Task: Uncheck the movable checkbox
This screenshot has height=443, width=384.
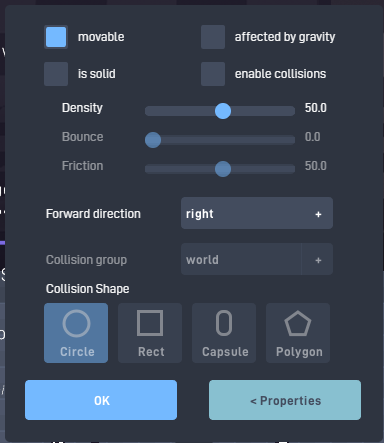Action: [x=56, y=37]
